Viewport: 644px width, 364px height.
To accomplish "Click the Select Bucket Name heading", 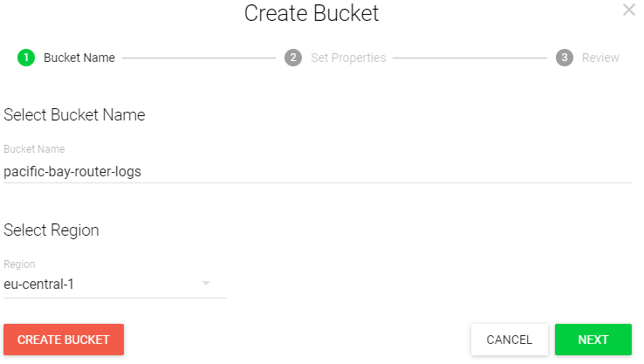I will (74, 115).
